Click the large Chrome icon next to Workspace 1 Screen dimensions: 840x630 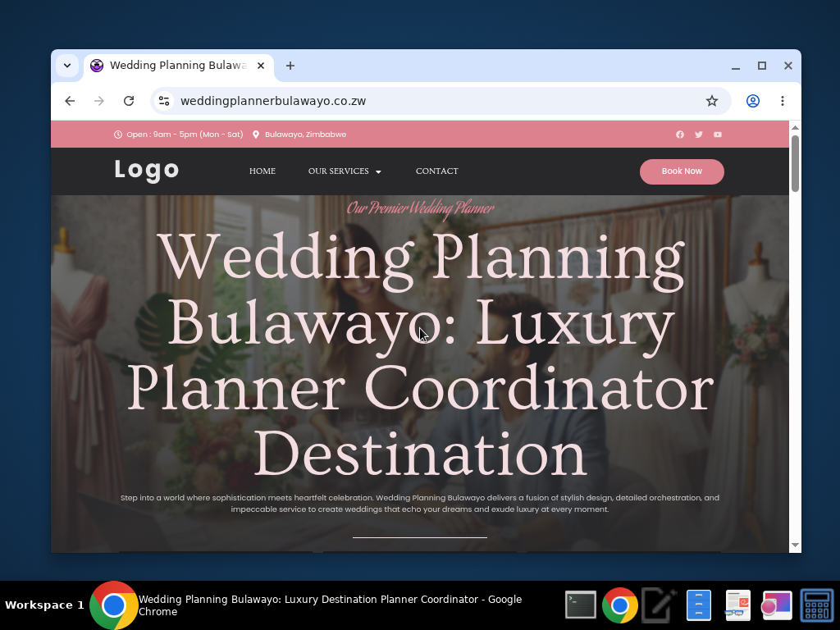tap(113, 605)
